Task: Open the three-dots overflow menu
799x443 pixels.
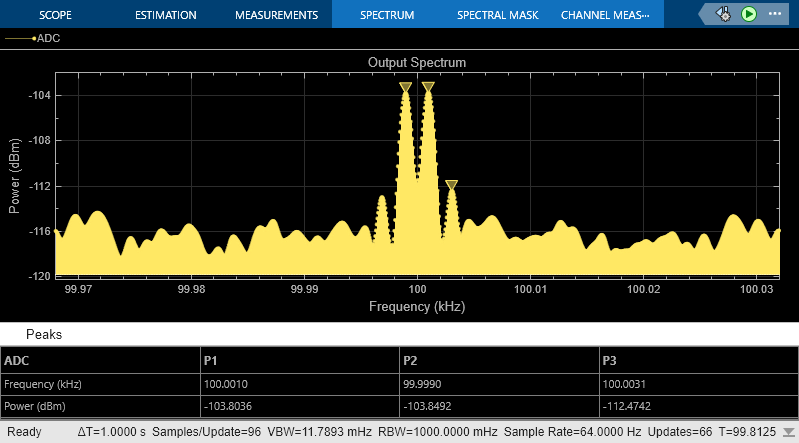Action: [x=774, y=14]
